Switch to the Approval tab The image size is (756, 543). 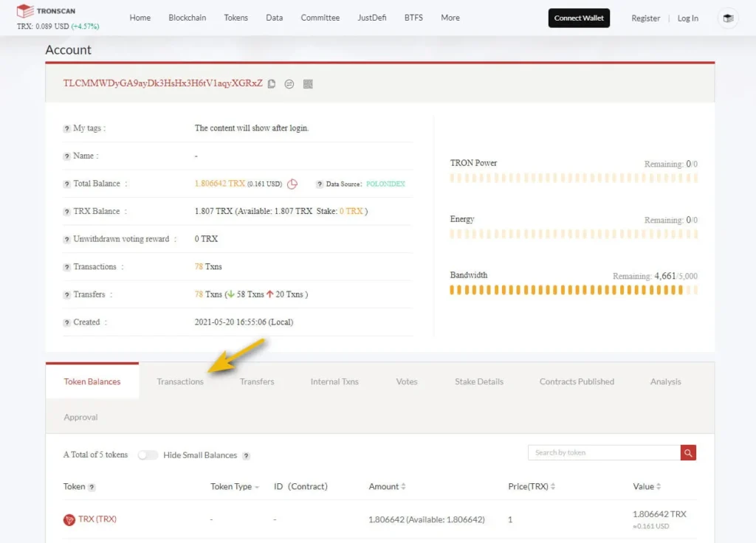(80, 418)
